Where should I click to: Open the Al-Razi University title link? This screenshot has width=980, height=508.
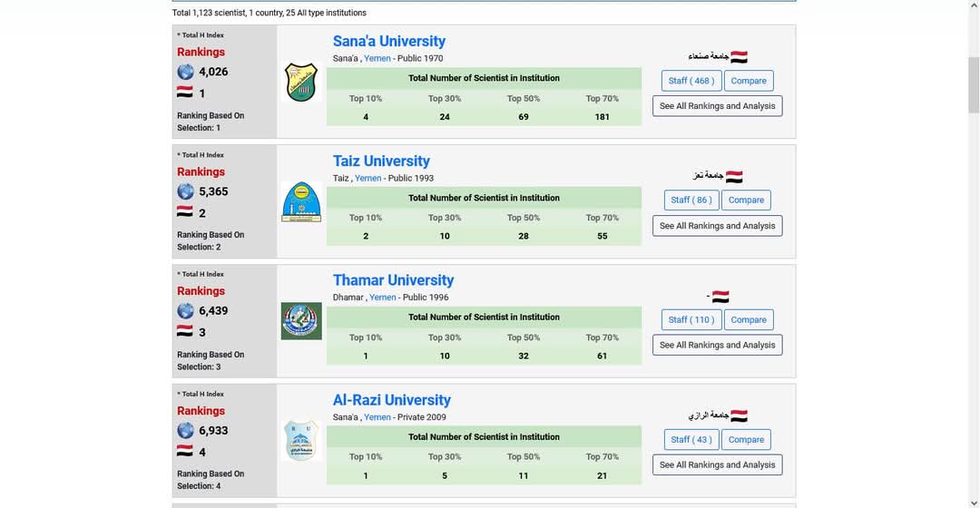click(x=391, y=400)
